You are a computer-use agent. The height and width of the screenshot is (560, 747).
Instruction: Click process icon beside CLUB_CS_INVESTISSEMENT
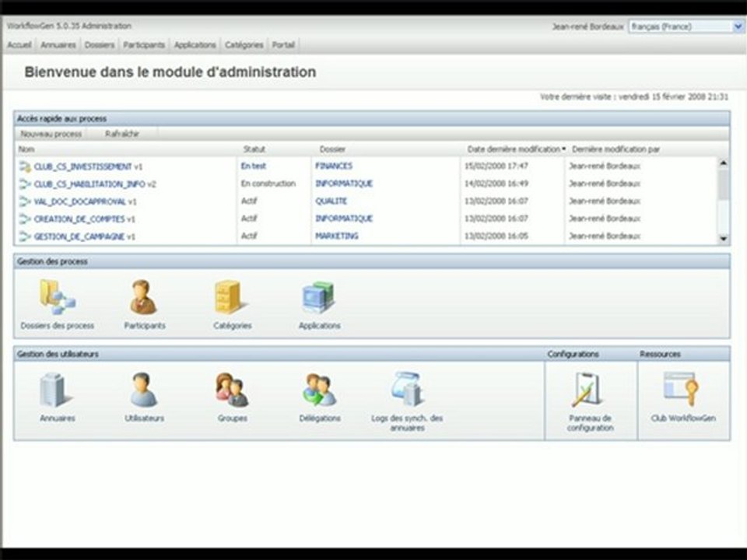[25, 166]
